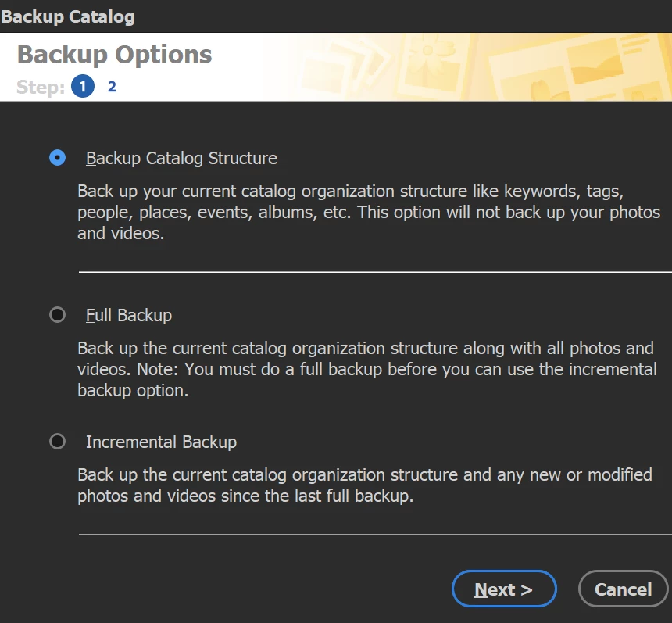The width and height of the screenshot is (672, 623).
Task: Enable the Incremental Backup radio button
Action: tap(57, 442)
